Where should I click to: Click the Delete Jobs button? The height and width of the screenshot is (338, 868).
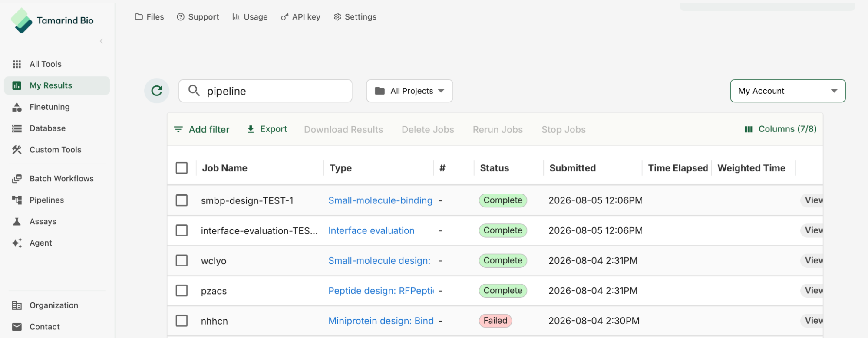(x=428, y=130)
